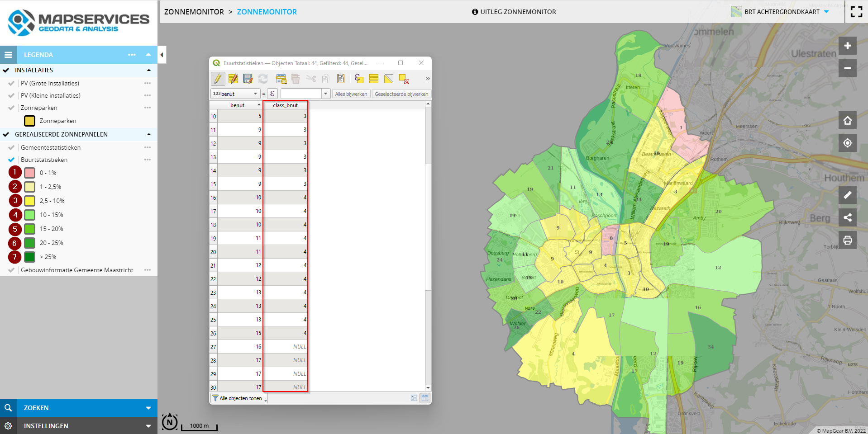Open the hamburger menu beside LEGENDA
The height and width of the screenshot is (434, 868).
pyautogui.click(x=8, y=55)
